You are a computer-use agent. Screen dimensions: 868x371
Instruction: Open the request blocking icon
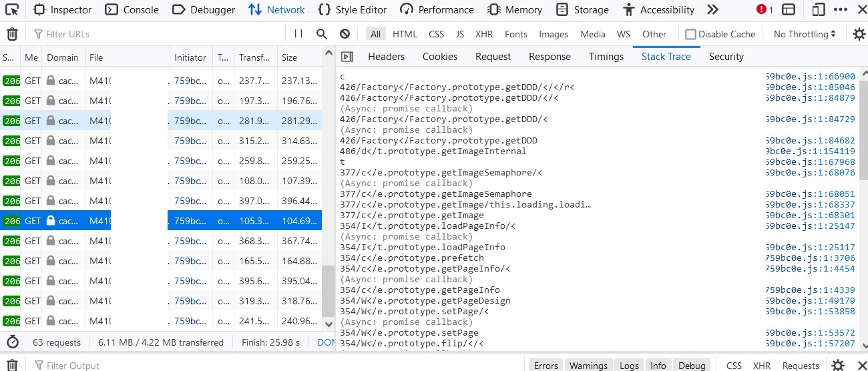click(x=345, y=34)
